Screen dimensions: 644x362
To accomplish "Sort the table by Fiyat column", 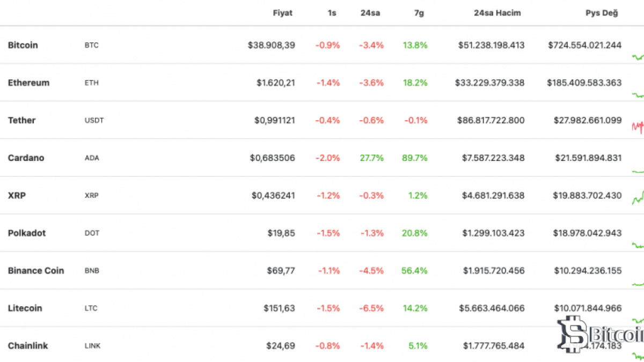I will (x=282, y=13).
